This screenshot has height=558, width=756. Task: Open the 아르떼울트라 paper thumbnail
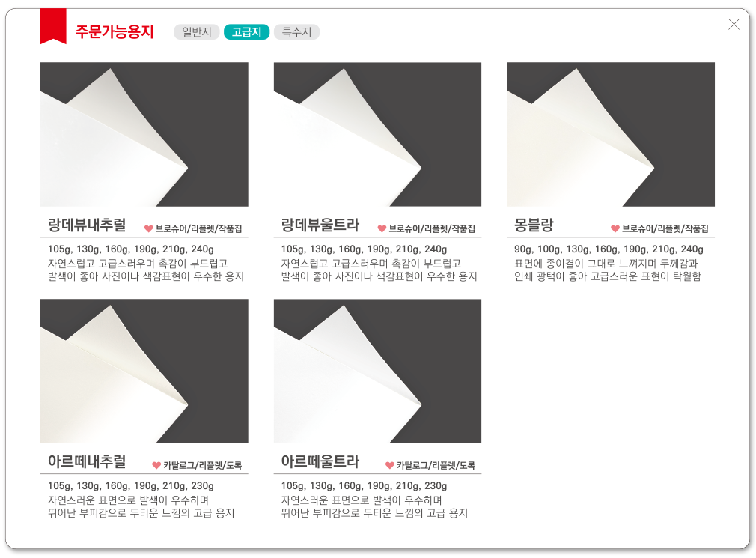pyautogui.click(x=377, y=371)
